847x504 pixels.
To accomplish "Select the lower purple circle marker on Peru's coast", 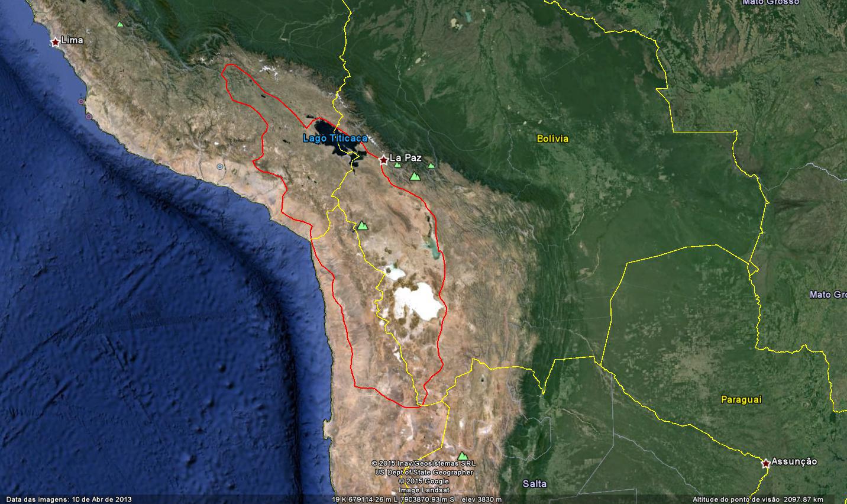I will click(x=89, y=117).
